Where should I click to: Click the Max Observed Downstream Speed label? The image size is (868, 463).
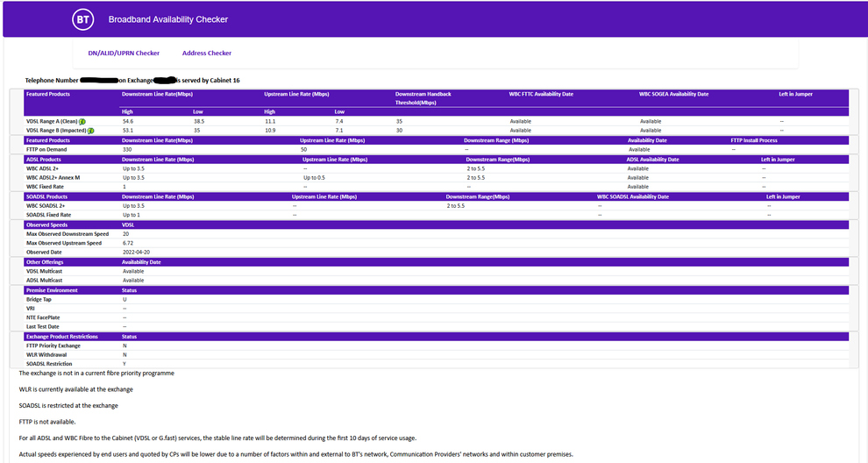(68, 234)
